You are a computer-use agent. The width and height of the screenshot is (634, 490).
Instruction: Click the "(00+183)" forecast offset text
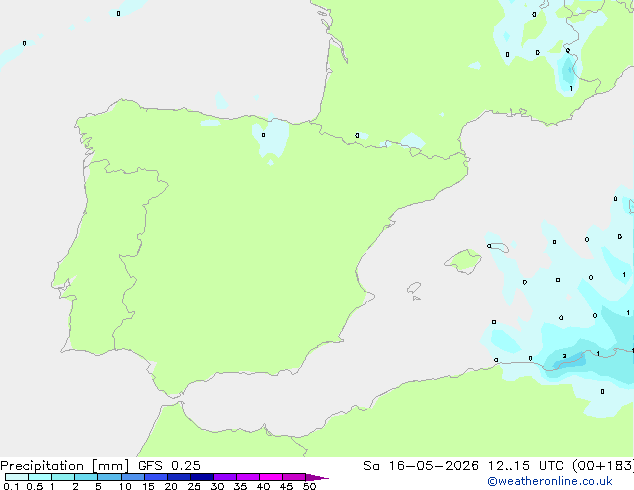603,466
